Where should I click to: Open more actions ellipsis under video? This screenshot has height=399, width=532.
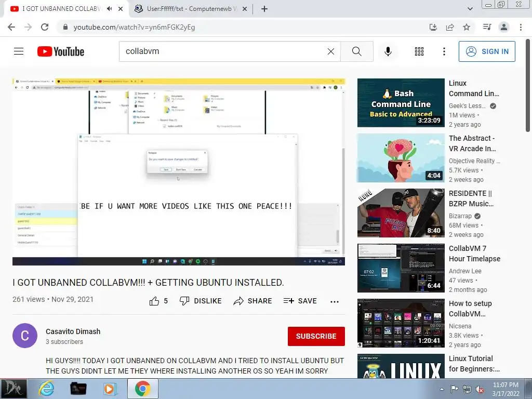pyautogui.click(x=335, y=301)
